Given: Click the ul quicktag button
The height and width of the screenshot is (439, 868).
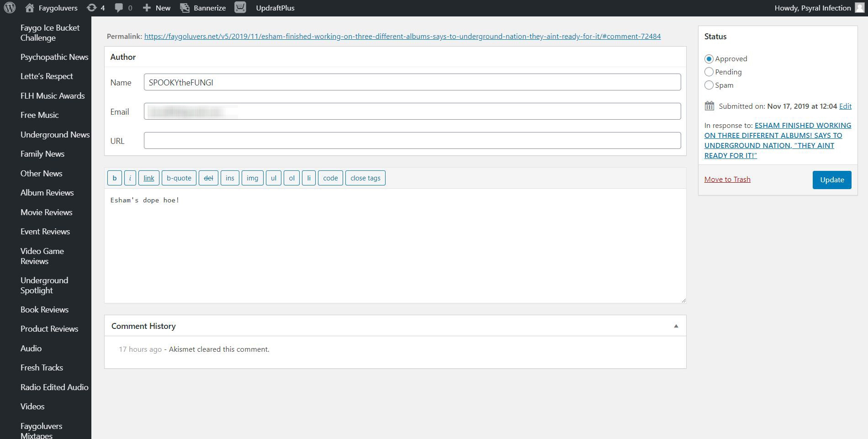Looking at the screenshot, I should [x=274, y=178].
